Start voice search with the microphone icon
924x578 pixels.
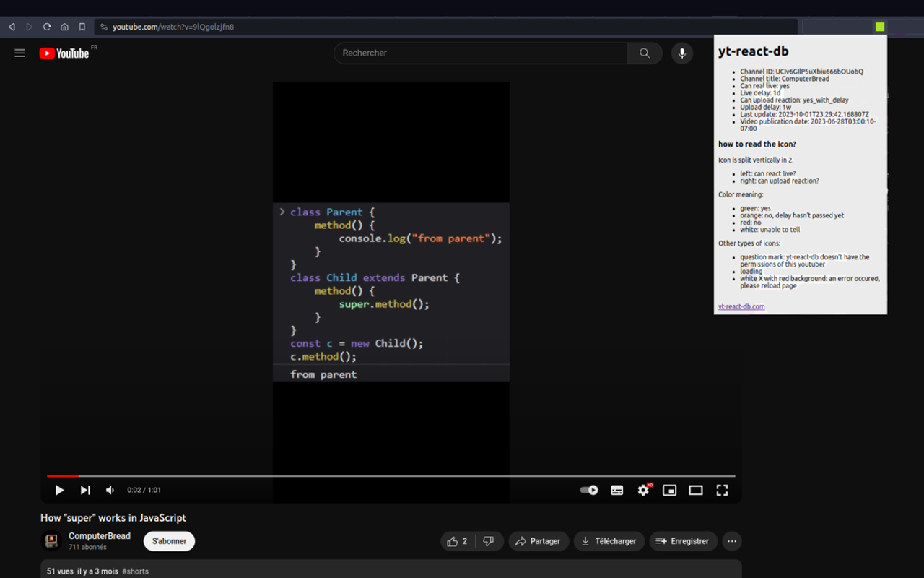pos(681,53)
